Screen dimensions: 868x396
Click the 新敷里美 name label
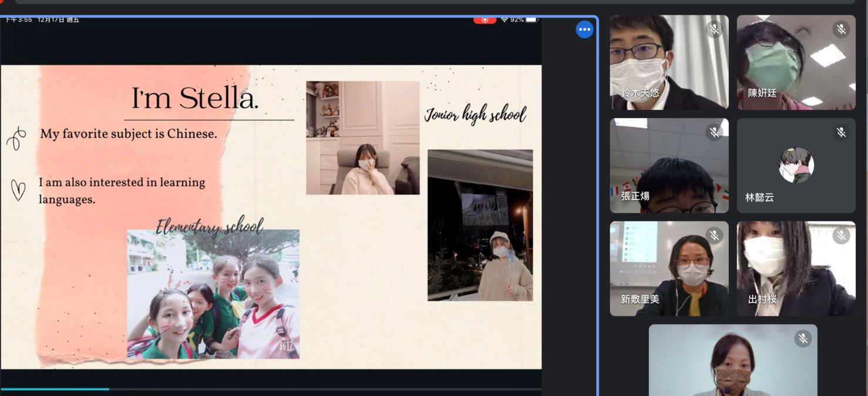(x=640, y=300)
